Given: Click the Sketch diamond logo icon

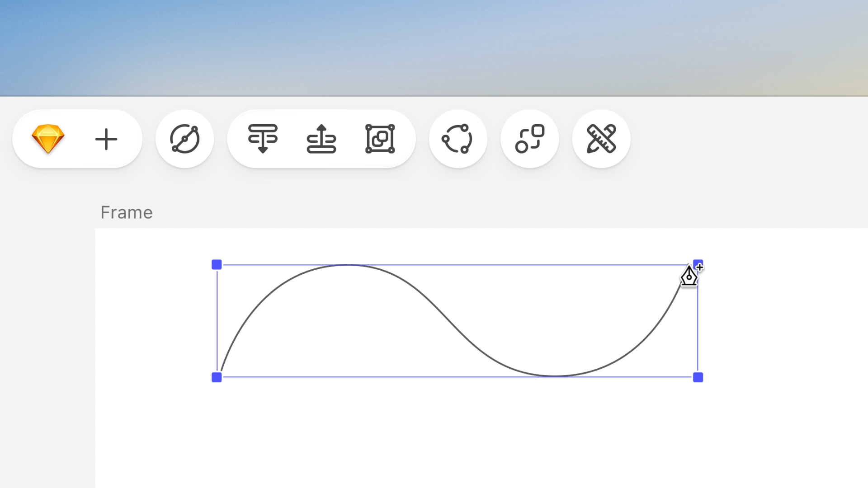Looking at the screenshot, I should (48, 139).
